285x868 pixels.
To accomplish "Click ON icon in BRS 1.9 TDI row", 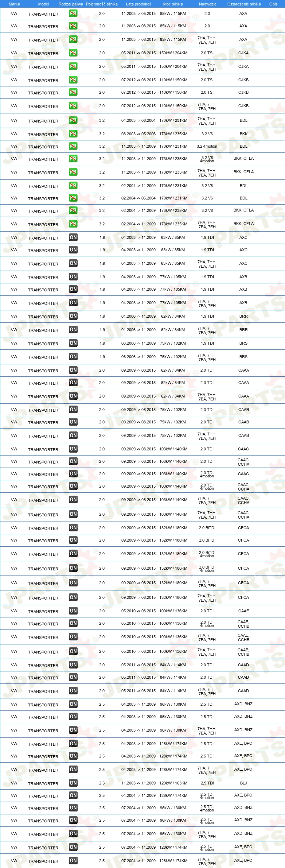I will (73, 343).
